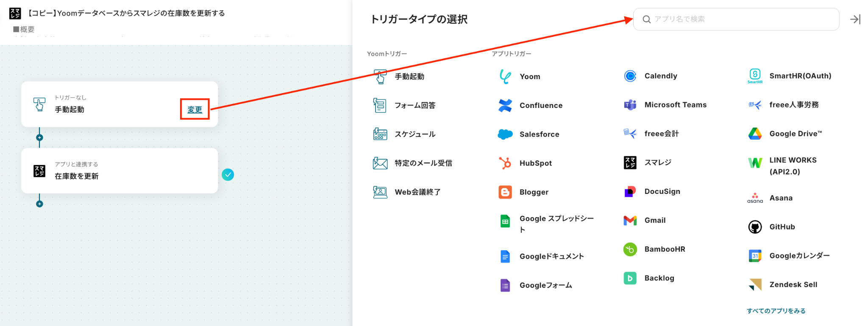The height and width of the screenshot is (326, 868).
Task: Select the スマレジ icon in app triggers
Action: coord(630,163)
